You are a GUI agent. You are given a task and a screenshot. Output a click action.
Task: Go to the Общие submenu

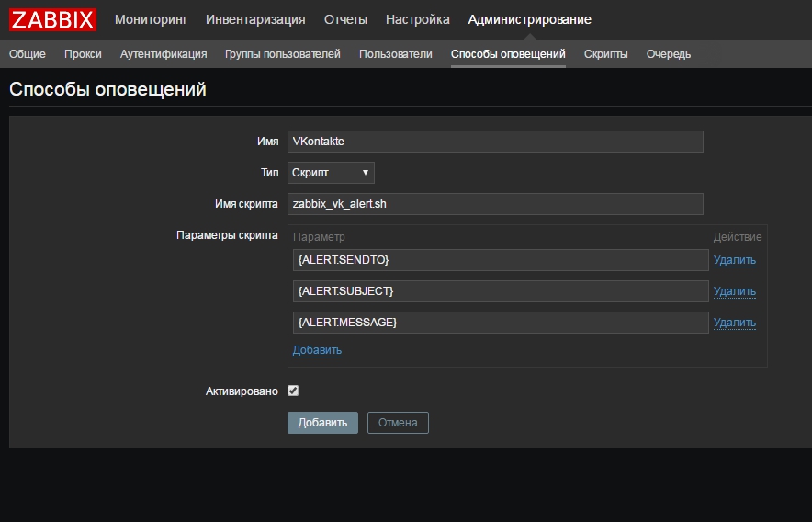(x=28, y=54)
